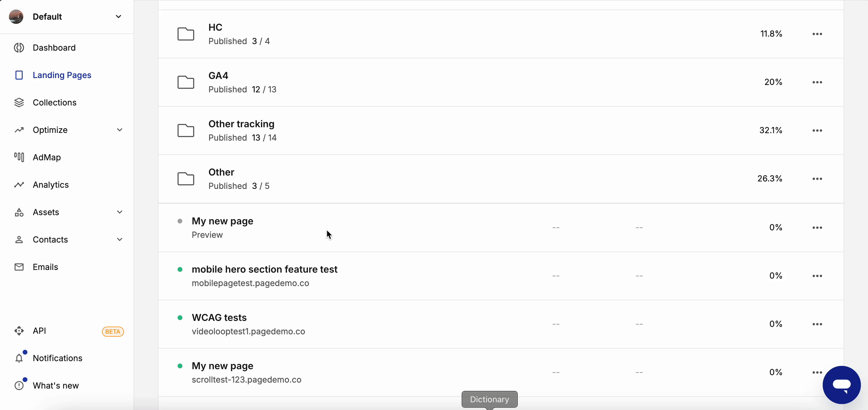The height and width of the screenshot is (410, 868).
Task: Open the API beta section
Action: (x=39, y=331)
